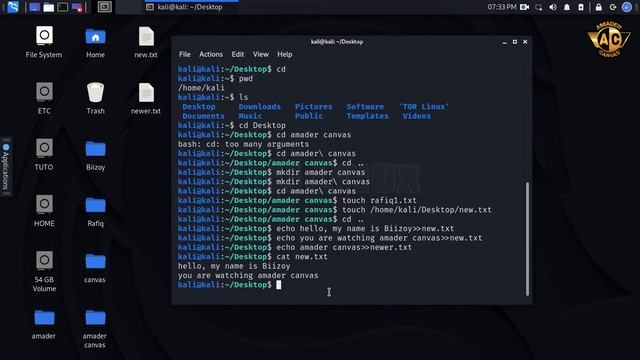The height and width of the screenshot is (360, 640).
Task: Click the terminal vertical scrollbar
Action: (527, 239)
